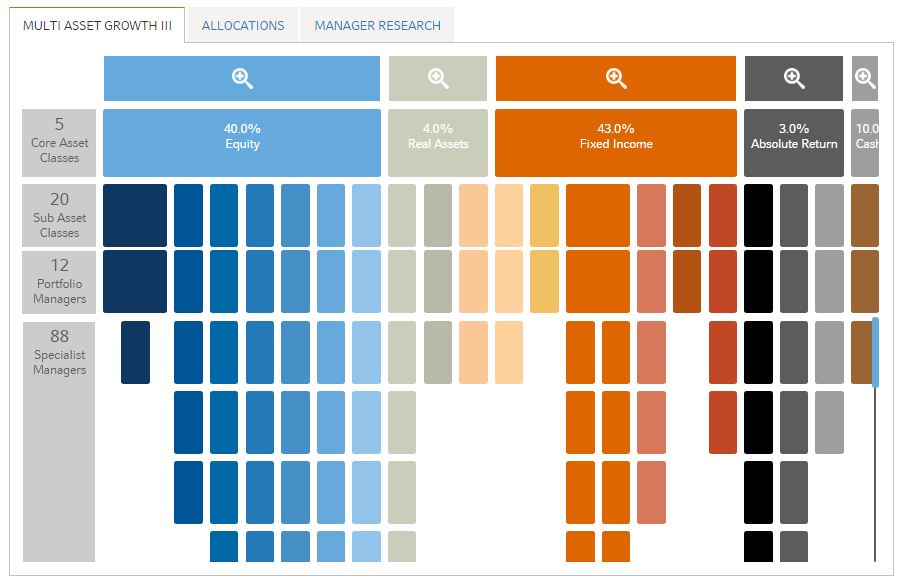Select the Multi Asset Growth III tab
The width and height of the screenshot is (901, 585).
pos(97,26)
